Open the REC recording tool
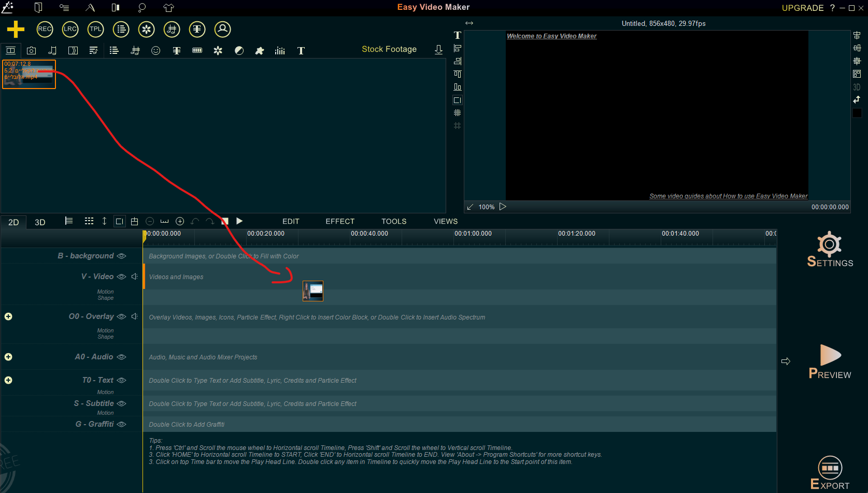 [45, 29]
